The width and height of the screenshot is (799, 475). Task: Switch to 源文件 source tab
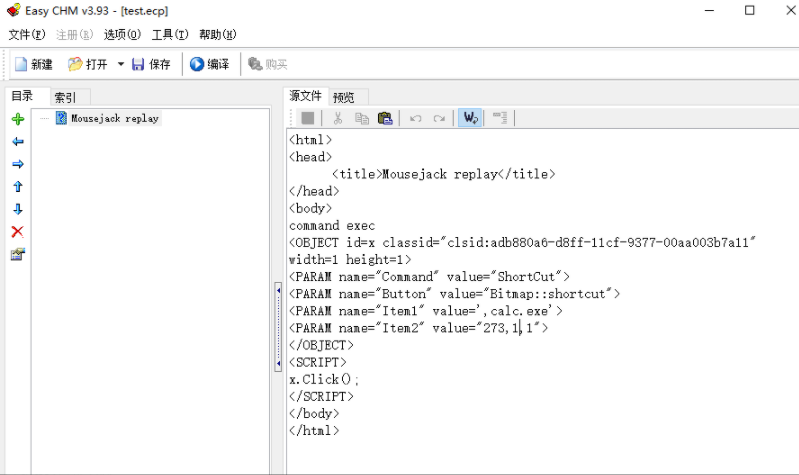(305, 96)
